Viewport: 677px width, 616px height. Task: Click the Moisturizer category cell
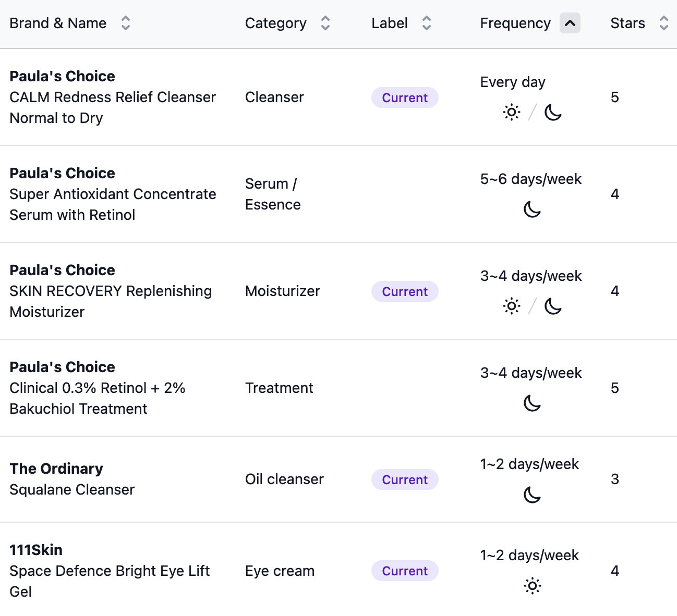point(283,291)
